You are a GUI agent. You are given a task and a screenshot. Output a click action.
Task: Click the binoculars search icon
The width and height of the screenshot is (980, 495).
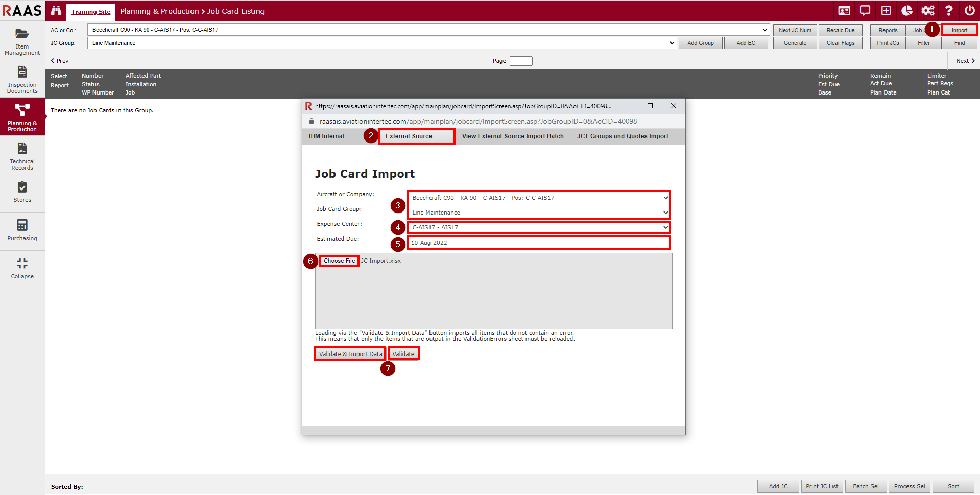coord(56,11)
